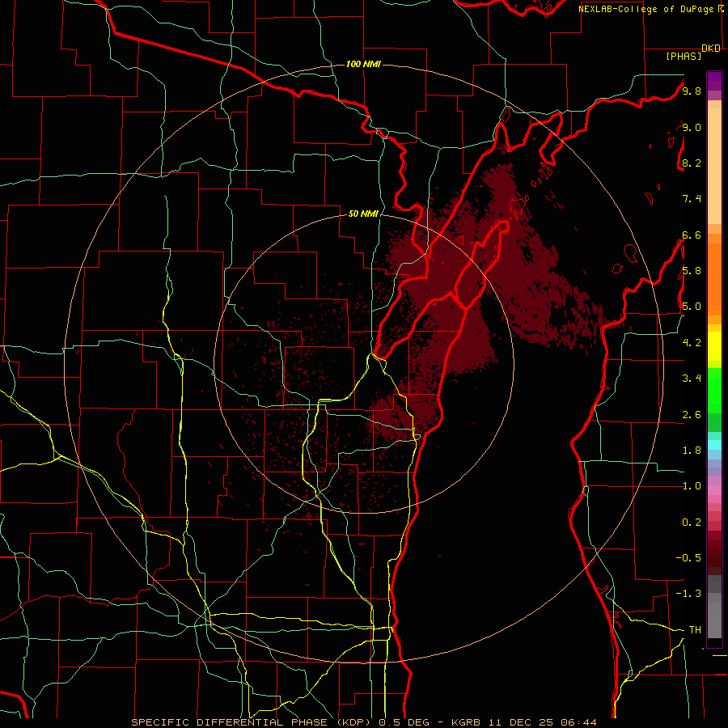728x728 pixels.
Task: Click the 1.0 scale value
Action: (692, 485)
